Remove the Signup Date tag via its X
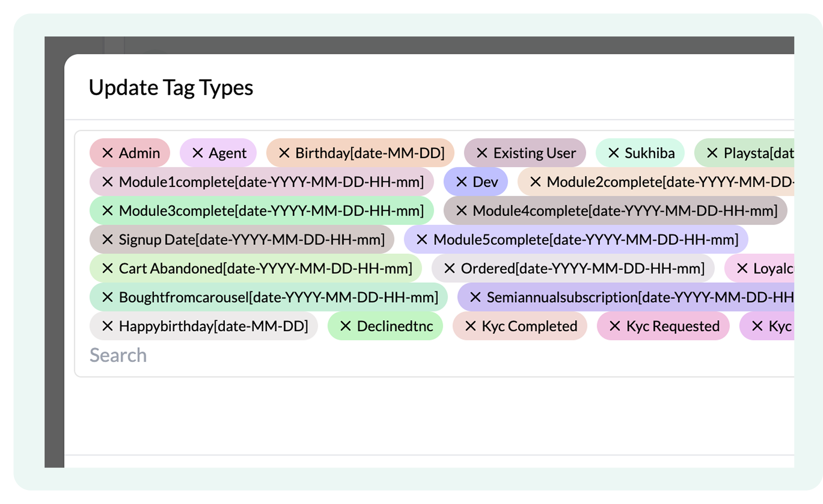The height and width of the screenshot is (504, 823). pos(107,240)
